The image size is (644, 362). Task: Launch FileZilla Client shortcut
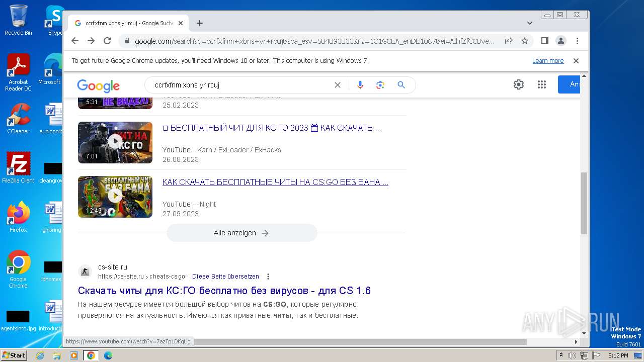[x=18, y=168]
